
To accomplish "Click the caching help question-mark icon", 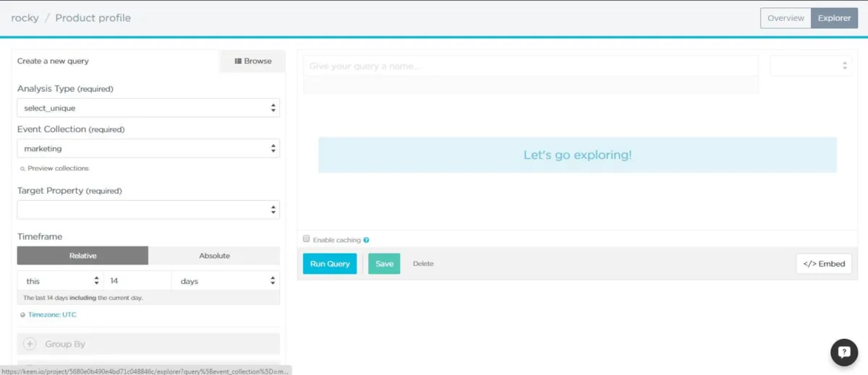I will [x=367, y=240].
